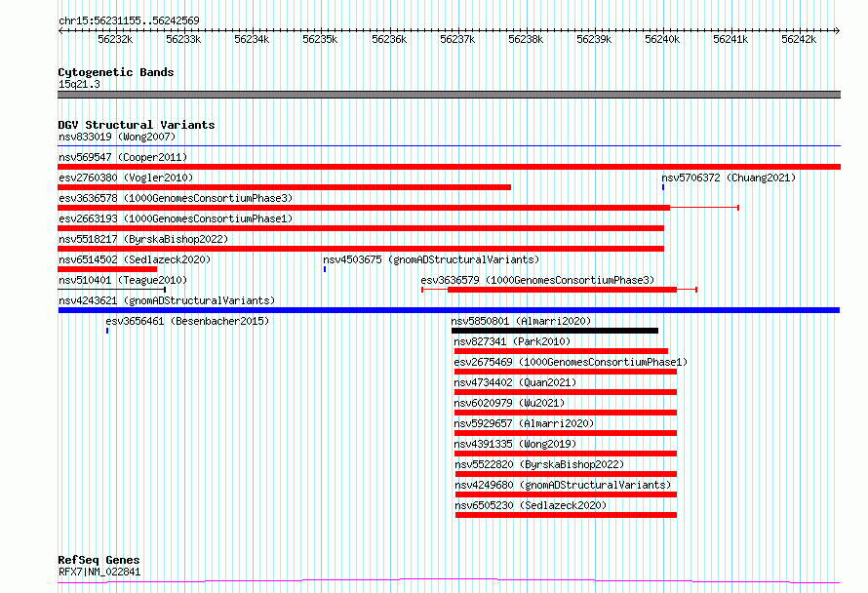Click the gray 15q21.3 cytogenetic band bar
The width and height of the screenshot is (868, 593).
coord(449,95)
